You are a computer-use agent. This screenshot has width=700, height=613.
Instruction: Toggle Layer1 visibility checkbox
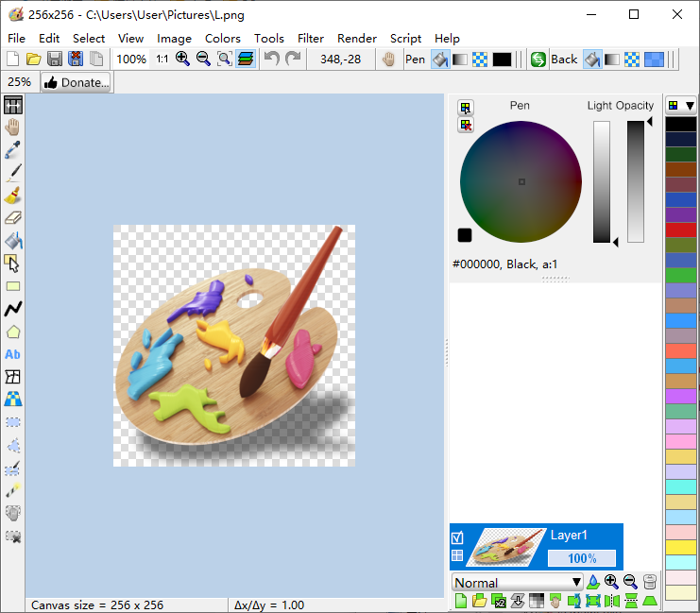pos(458,538)
